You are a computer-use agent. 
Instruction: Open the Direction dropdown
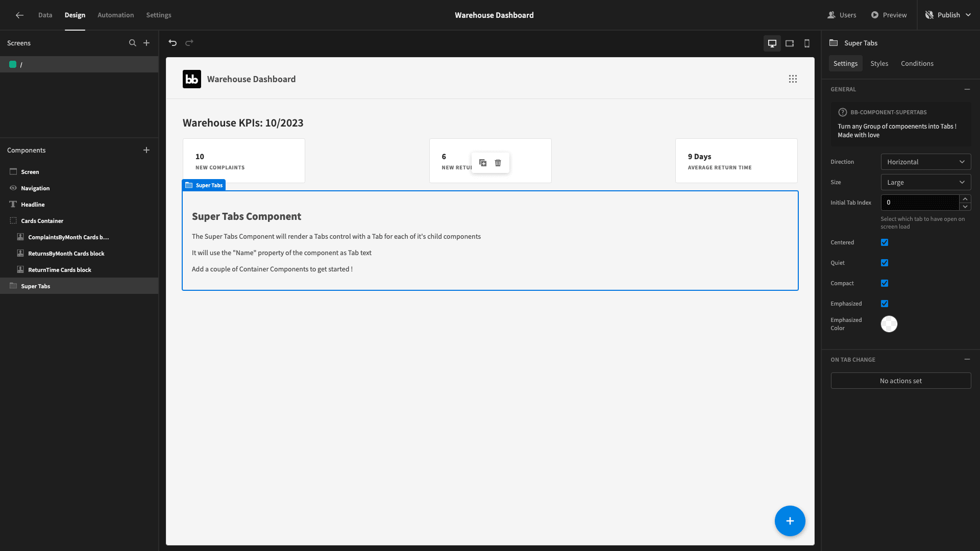(925, 161)
